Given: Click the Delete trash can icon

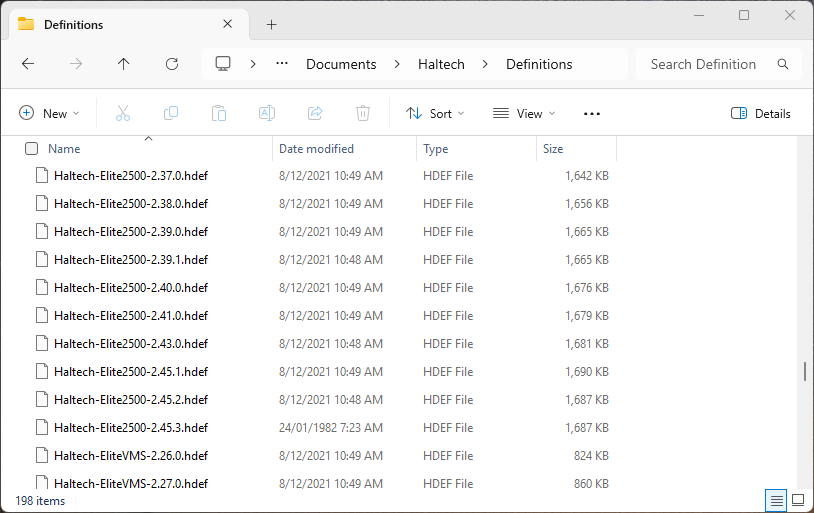Looking at the screenshot, I should click(x=363, y=113).
